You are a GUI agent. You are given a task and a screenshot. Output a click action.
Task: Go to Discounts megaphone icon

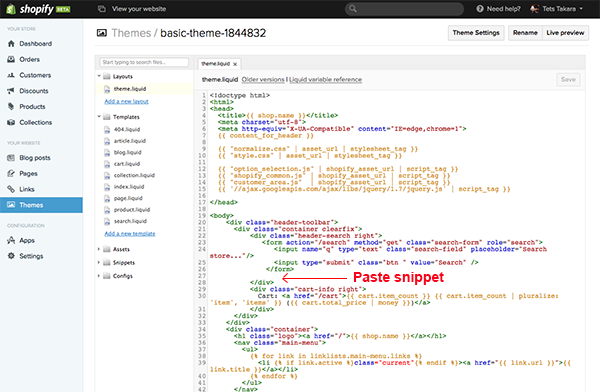click(11, 91)
